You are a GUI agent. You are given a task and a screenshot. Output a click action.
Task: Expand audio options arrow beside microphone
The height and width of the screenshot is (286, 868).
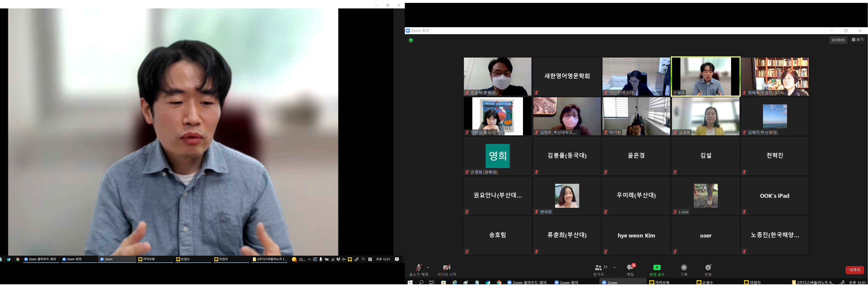(428, 267)
